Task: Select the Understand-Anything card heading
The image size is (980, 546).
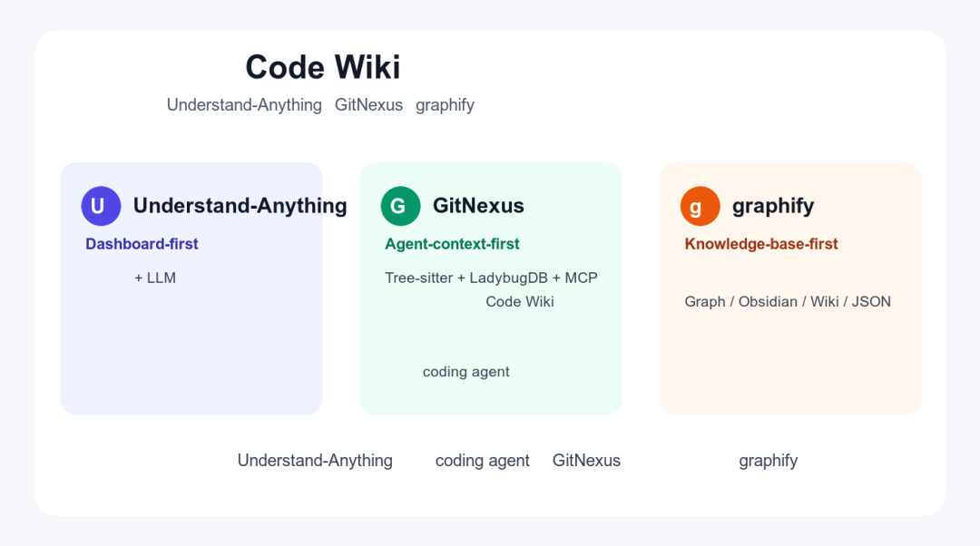Action: [x=240, y=206]
